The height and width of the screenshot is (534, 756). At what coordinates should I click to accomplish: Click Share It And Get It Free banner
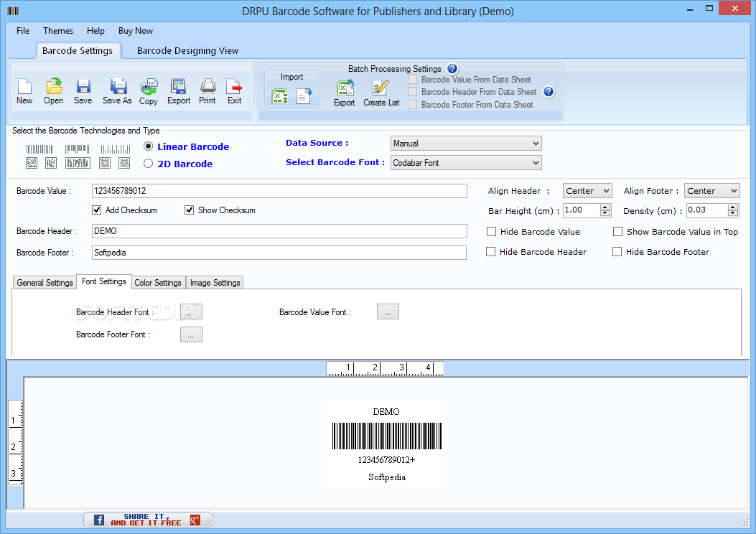pyautogui.click(x=147, y=520)
